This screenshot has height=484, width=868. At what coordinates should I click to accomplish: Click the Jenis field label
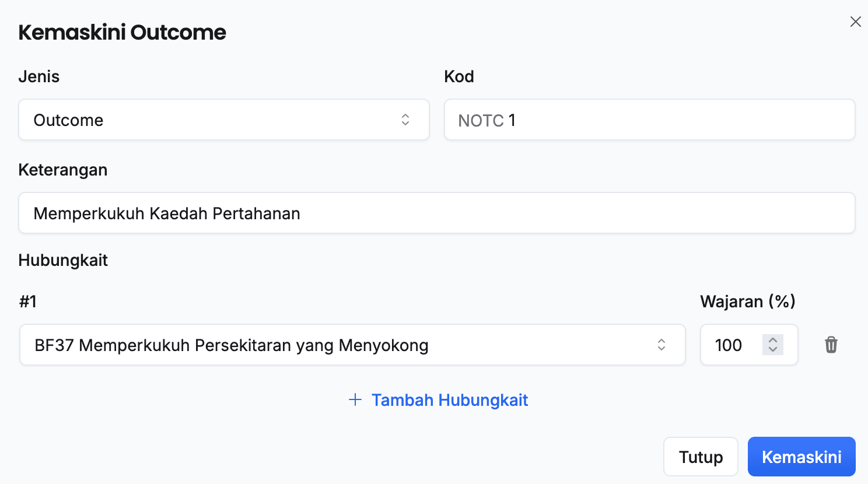pos(39,76)
